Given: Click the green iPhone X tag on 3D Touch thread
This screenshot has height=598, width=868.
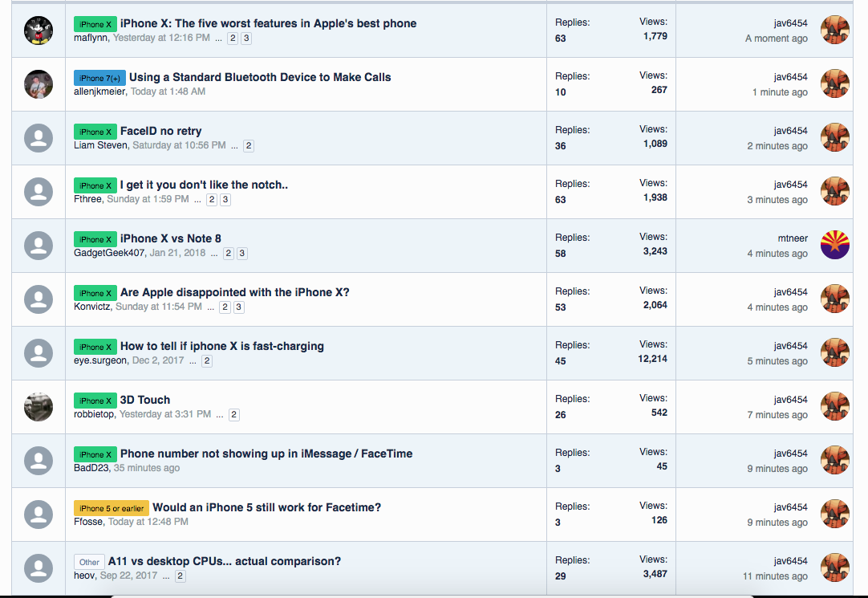Looking at the screenshot, I should (x=95, y=401).
